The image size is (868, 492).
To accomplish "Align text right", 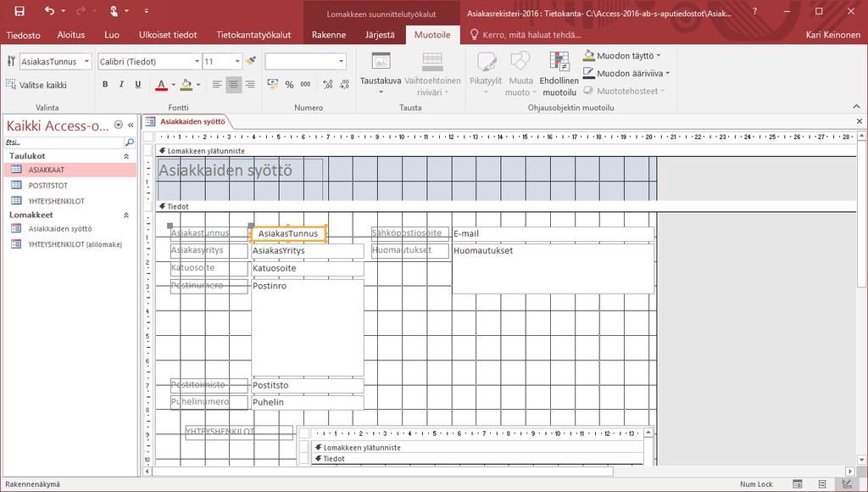I will [x=250, y=84].
